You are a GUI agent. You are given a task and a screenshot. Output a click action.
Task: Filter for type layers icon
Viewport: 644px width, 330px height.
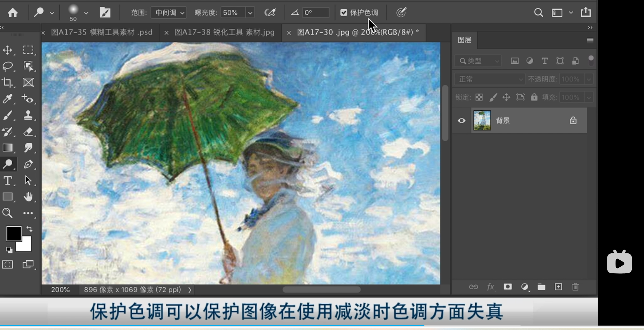(x=544, y=61)
